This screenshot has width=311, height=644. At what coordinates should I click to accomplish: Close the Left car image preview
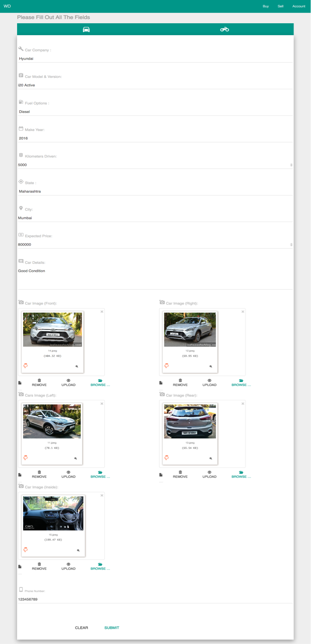(102, 404)
